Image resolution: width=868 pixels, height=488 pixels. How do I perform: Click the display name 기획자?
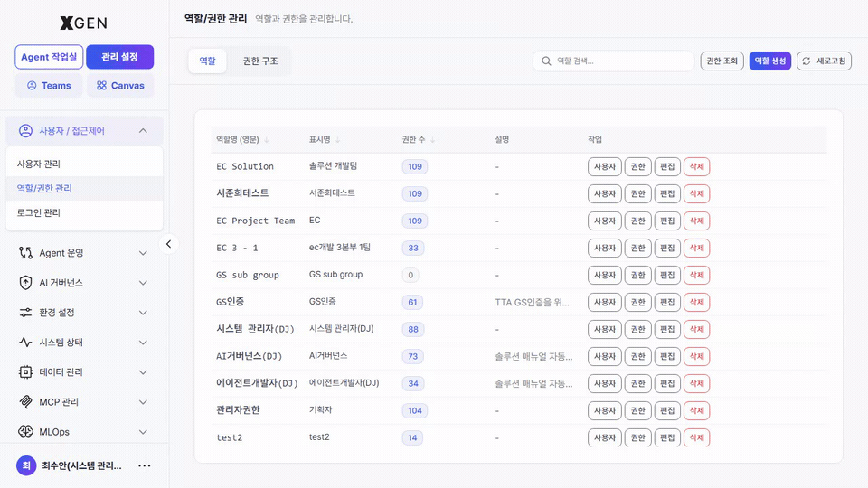click(x=320, y=410)
